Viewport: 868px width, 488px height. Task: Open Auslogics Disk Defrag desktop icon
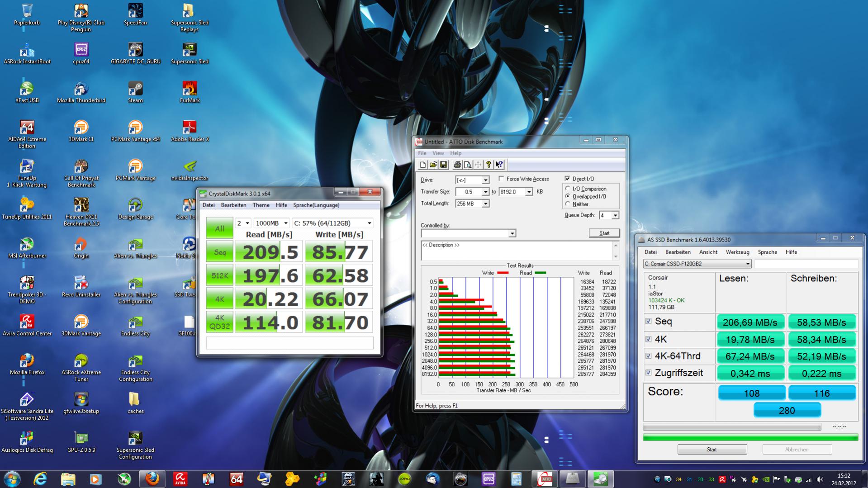(27, 442)
